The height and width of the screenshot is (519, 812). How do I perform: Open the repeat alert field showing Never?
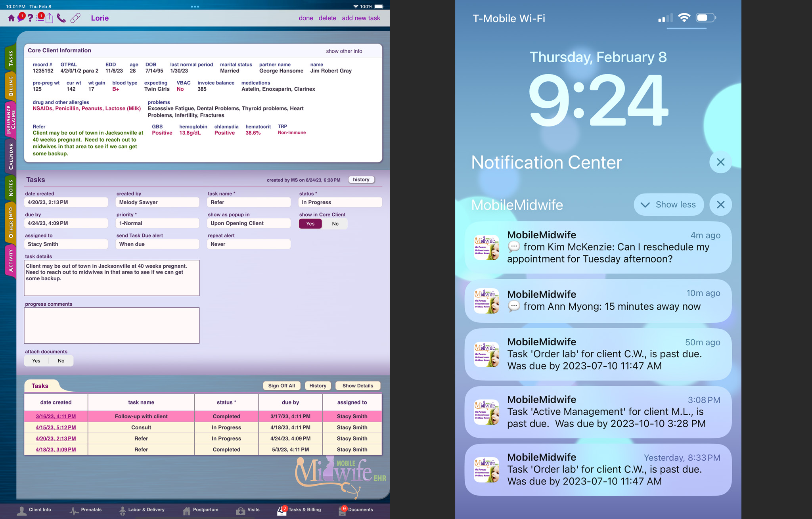(x=249, y=244)
